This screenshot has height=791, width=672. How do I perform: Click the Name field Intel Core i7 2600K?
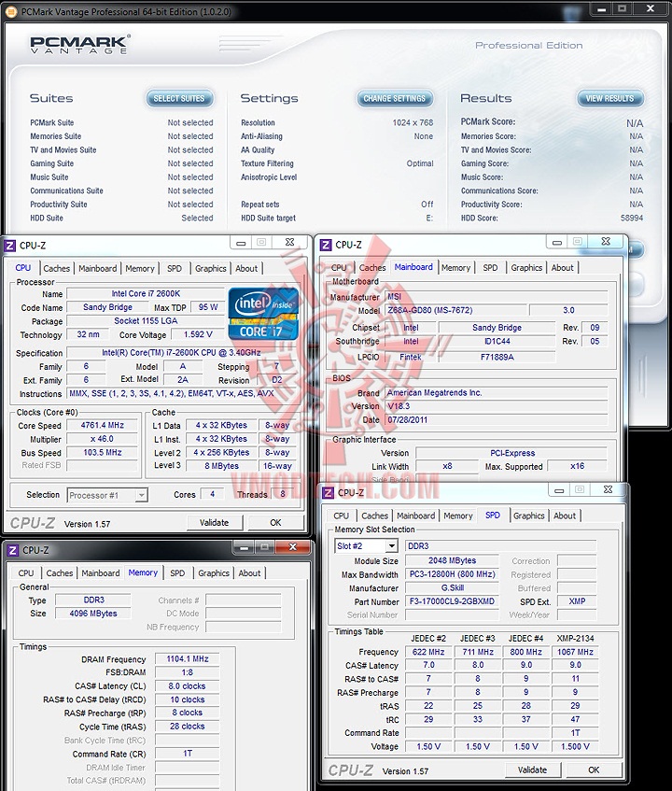(146, 293)
